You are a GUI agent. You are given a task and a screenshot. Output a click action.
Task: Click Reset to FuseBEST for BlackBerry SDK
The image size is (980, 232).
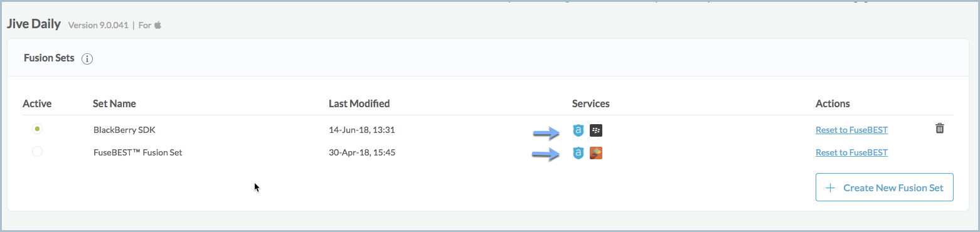tap(851, 130)
